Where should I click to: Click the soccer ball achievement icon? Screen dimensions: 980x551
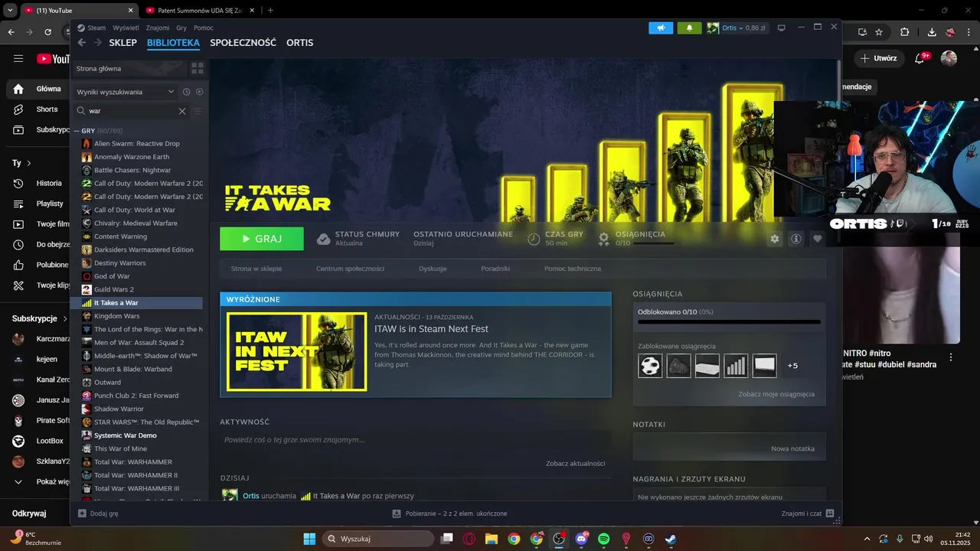pos(650,365)
